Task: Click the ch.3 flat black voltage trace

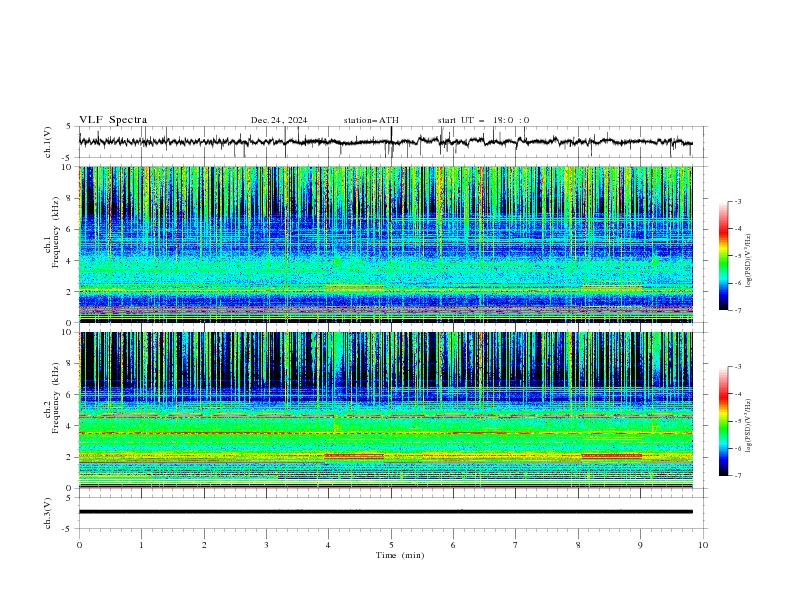Action: (385, 512)
